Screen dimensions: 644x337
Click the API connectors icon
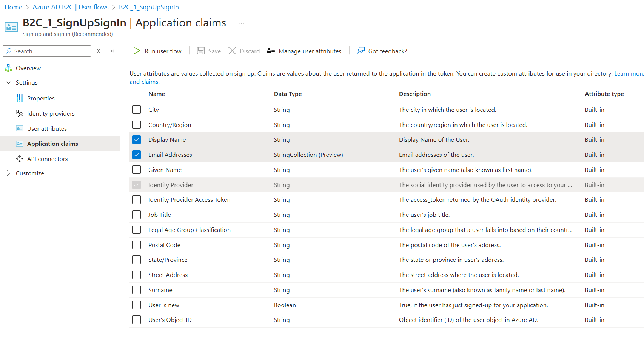point(20,159)
